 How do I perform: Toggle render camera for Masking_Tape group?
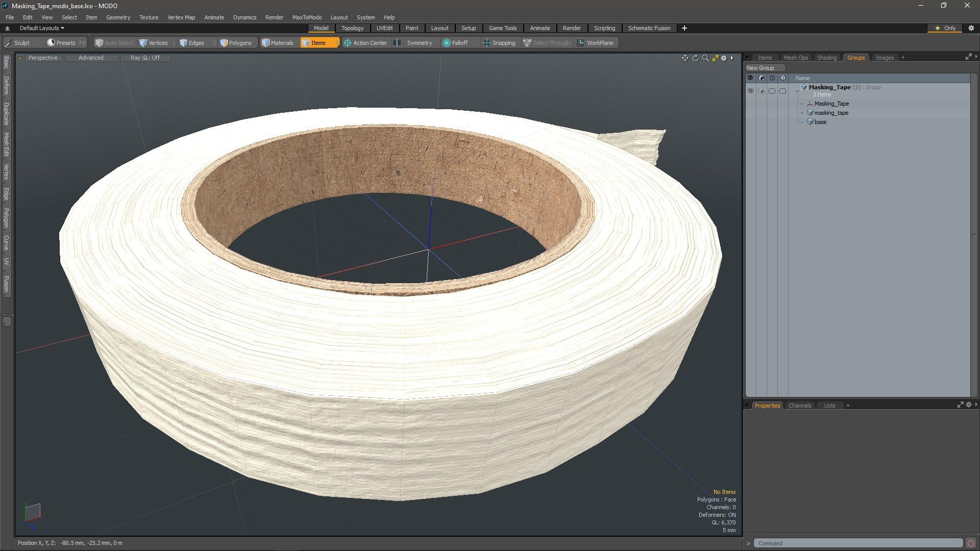coord(762,91)
